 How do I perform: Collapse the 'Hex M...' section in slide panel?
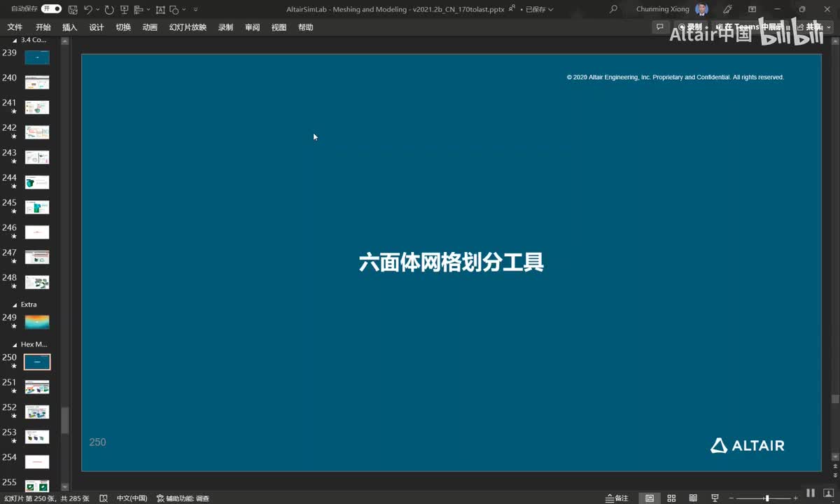coord(15,345)
